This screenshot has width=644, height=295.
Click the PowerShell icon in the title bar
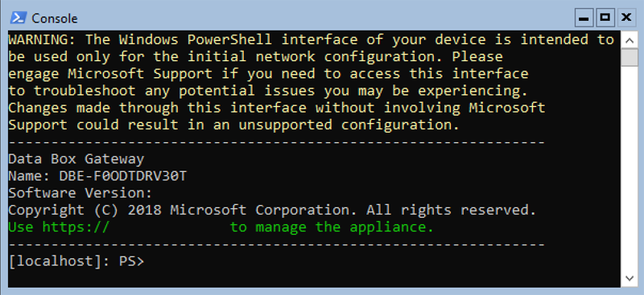pos(19,18)
